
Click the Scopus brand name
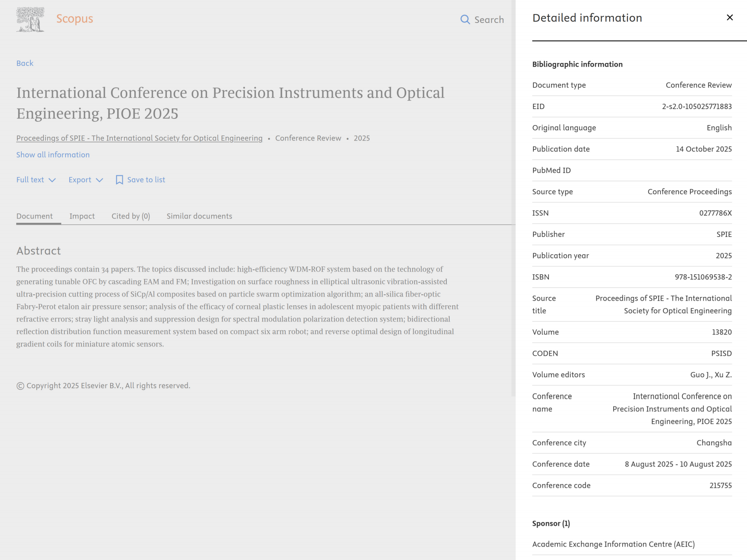75,19
